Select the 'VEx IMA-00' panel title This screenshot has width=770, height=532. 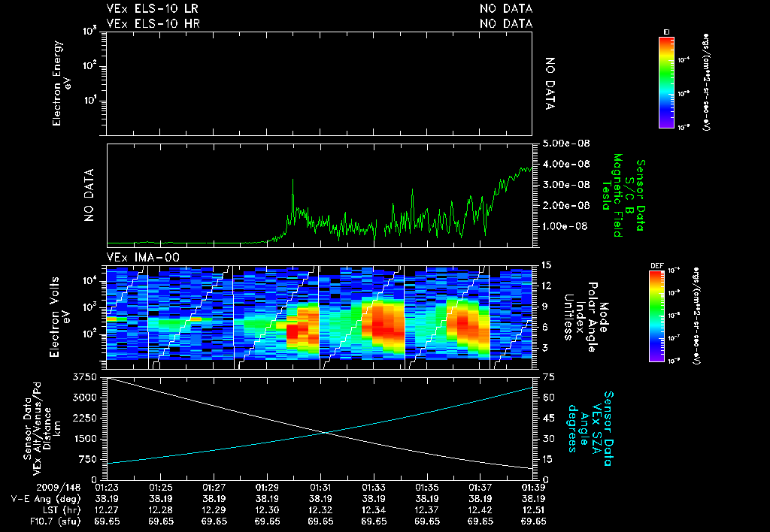coord(143,258)
